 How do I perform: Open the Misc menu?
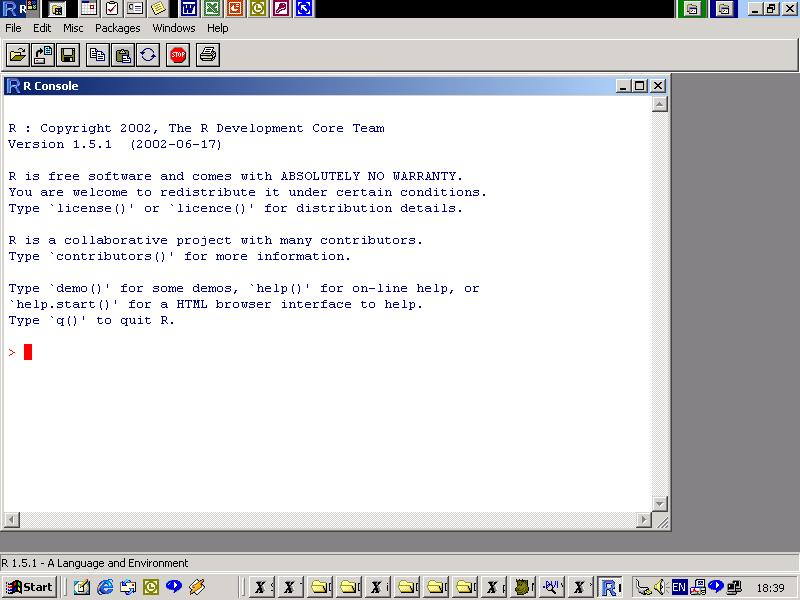click(73, 28)
